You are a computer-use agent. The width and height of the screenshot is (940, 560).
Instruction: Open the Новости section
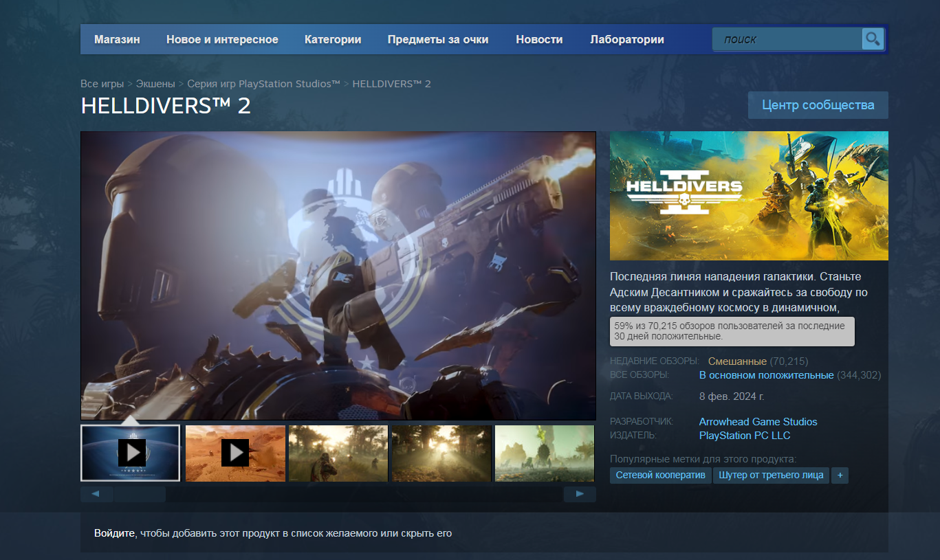tap(538, 39)
